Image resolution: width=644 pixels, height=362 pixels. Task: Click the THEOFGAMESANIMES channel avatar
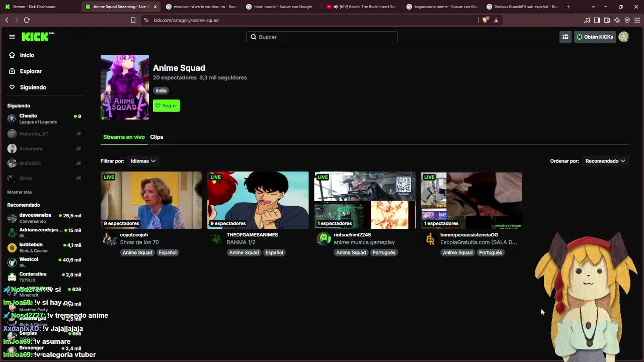click(216, 239)
